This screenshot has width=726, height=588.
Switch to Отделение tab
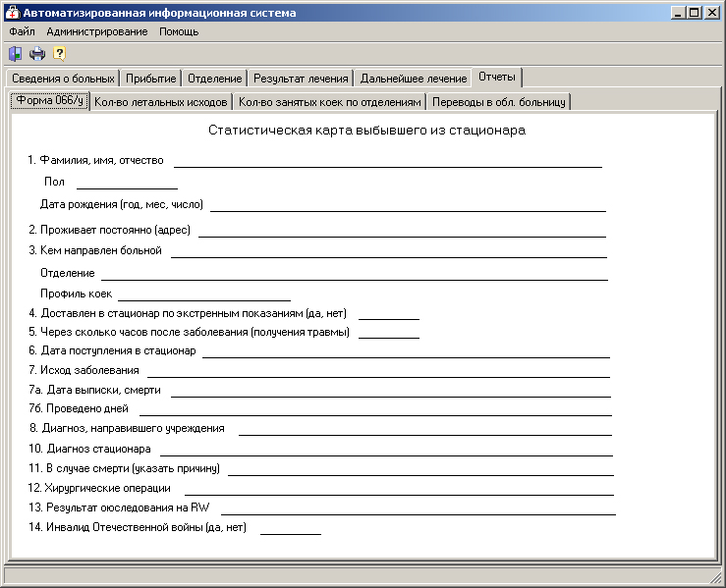click(215, 79)
